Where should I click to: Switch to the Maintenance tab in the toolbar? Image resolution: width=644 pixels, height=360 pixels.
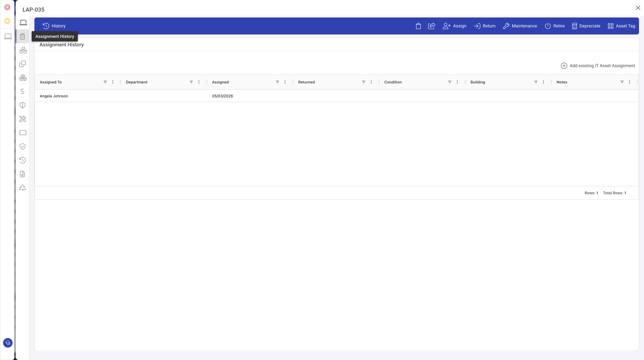(520, 26)
